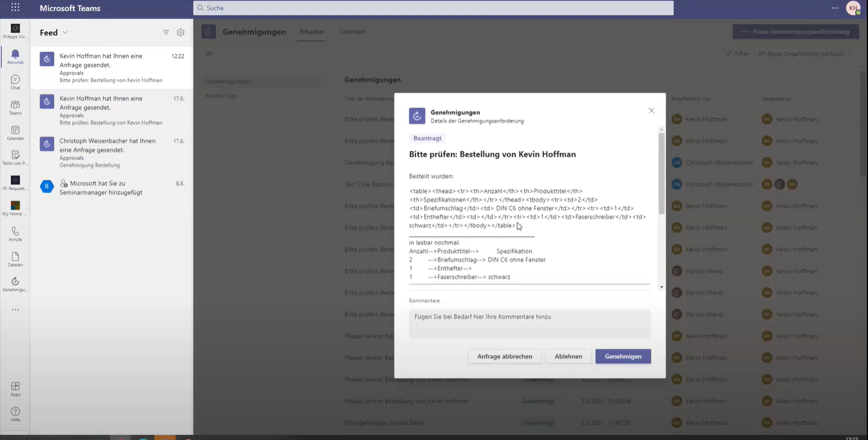Open Hilfe icon
Viewport: 868px width, 440px height.
pyautogui.click(x=15, y=414)
